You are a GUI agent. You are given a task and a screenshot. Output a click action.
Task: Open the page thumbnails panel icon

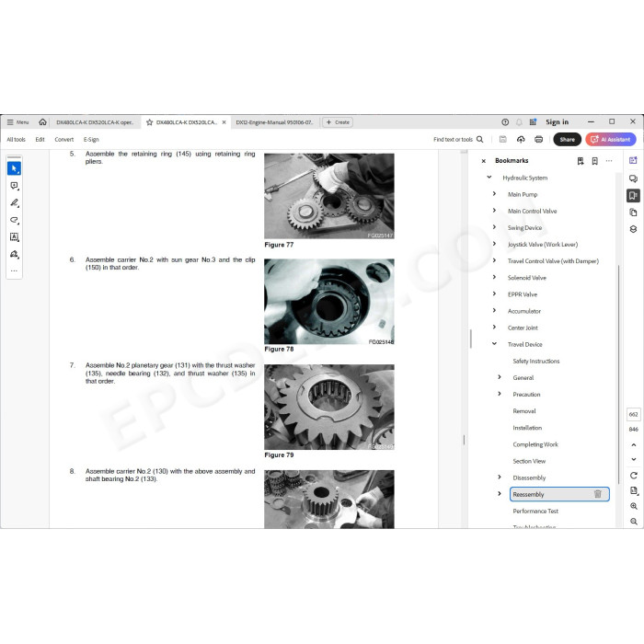click(x=633, y=213)
